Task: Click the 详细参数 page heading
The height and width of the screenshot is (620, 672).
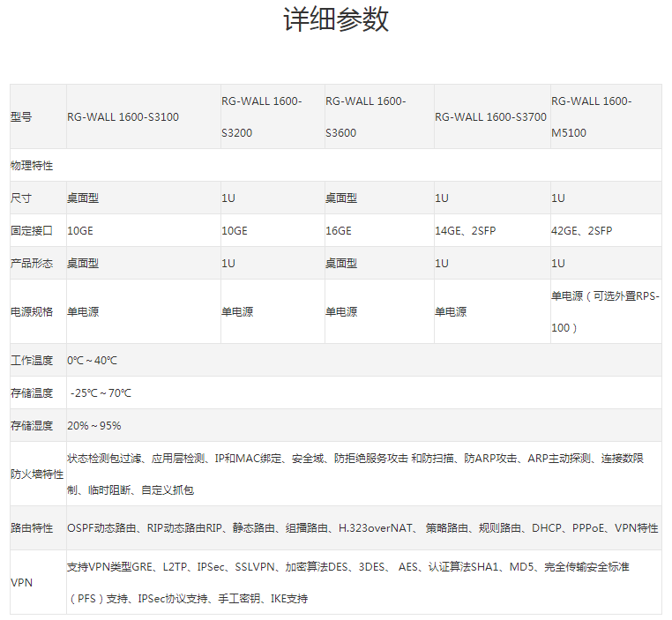Action: (336, 19)
